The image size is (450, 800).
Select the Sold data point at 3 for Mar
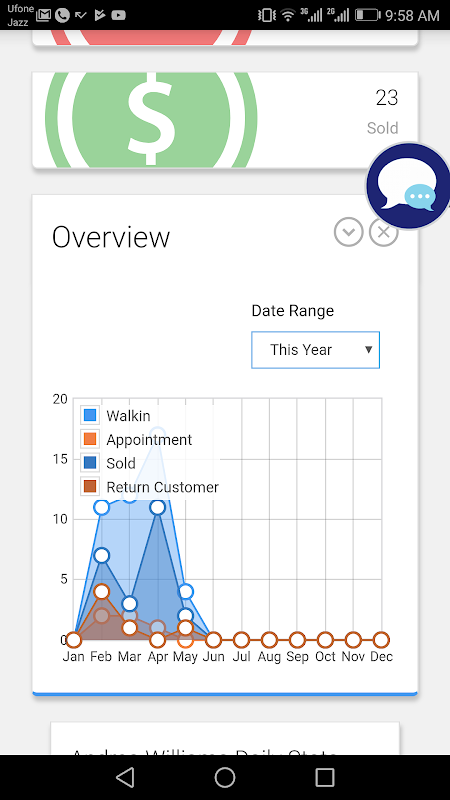130,604
